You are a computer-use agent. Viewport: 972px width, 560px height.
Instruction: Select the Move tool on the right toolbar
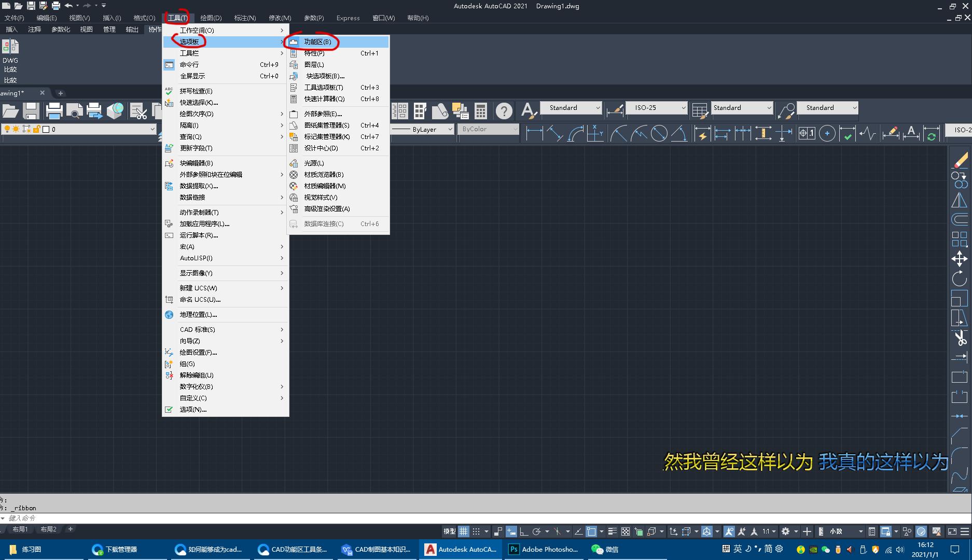(x=960, y=258)
